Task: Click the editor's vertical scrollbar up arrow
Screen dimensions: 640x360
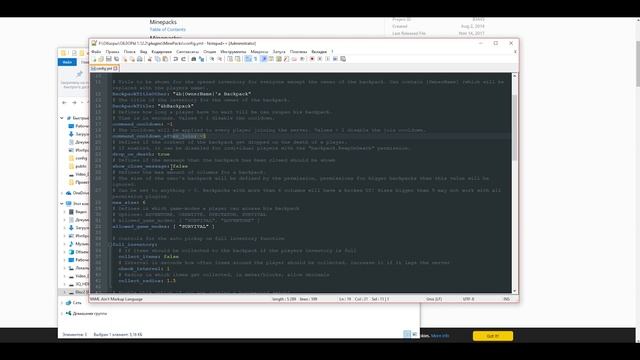Action: pos(514,76)
